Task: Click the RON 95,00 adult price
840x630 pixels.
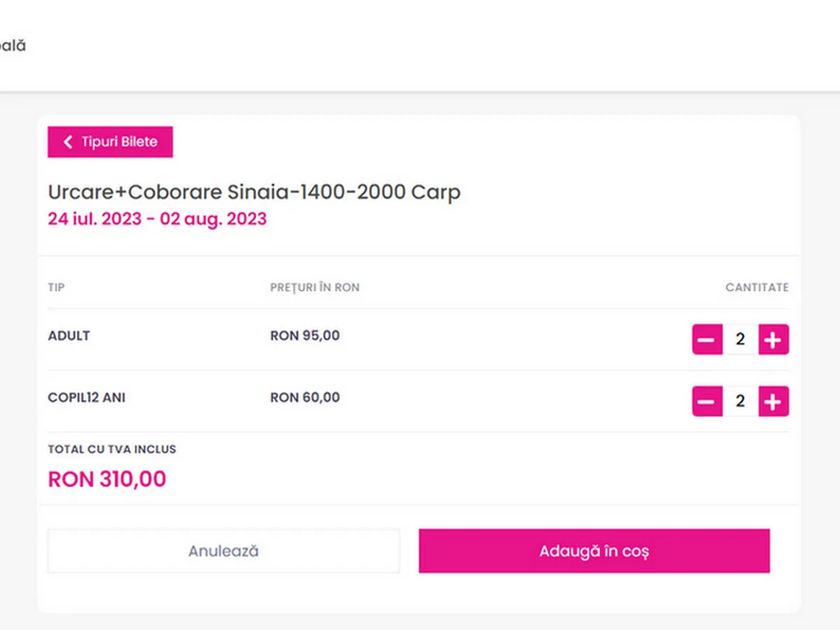Action: click(305, 336)
